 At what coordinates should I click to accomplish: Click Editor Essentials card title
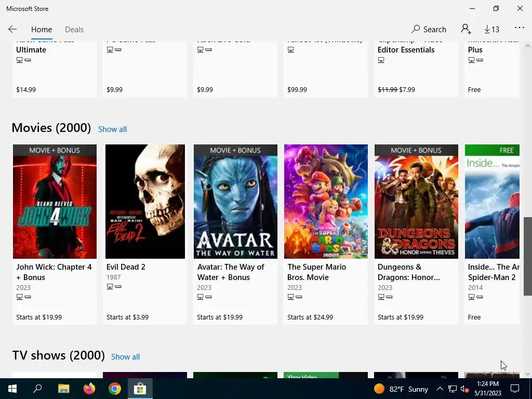pos(406,49)
